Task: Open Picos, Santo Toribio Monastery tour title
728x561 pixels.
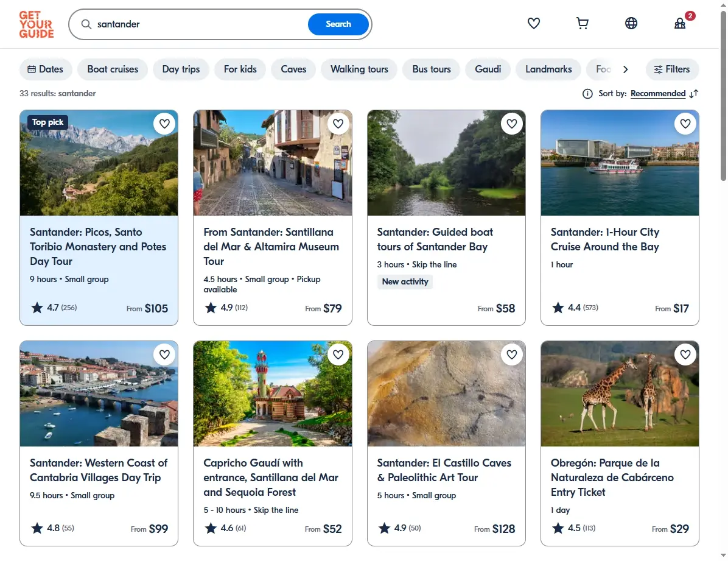Action: [98, 247]
